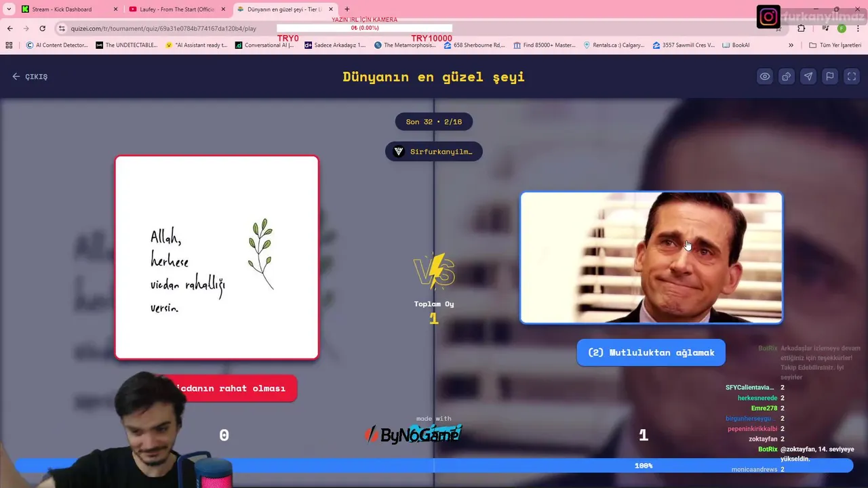
Task: Open Tüm Yer İşaretleri bookmarks folder
Action: point(835,45)
